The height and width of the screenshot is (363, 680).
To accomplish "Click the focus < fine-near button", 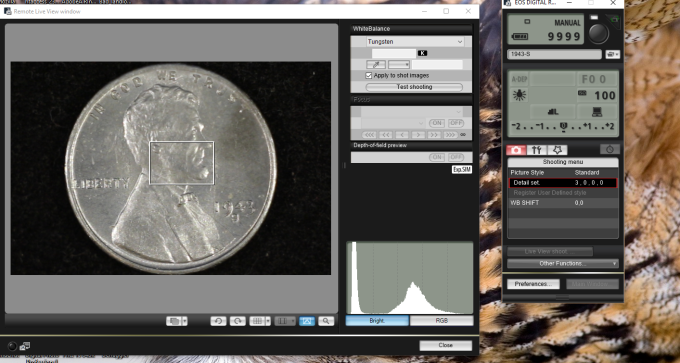I will 402,135.
